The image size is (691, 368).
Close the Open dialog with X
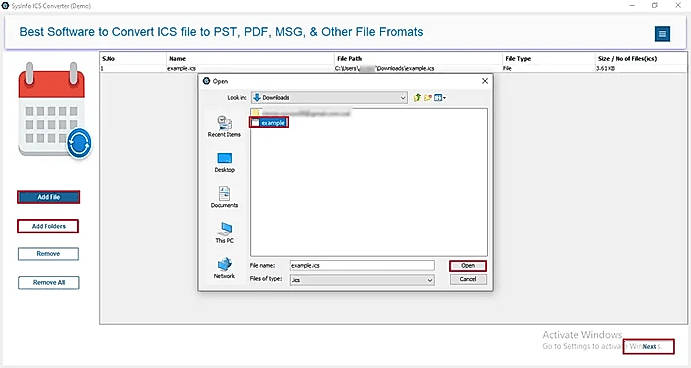(x=485, y=81)
